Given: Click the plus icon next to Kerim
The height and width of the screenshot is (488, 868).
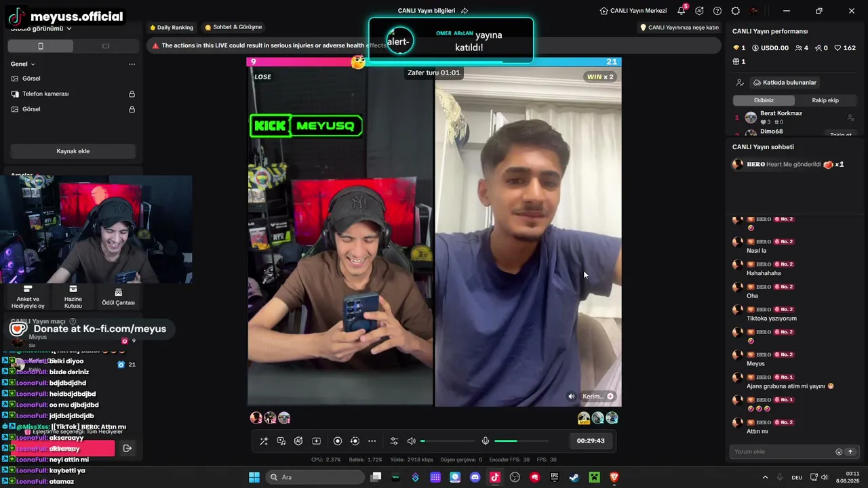Looking at the screenshot, I should pyautogui.click(x=610, y=396).
